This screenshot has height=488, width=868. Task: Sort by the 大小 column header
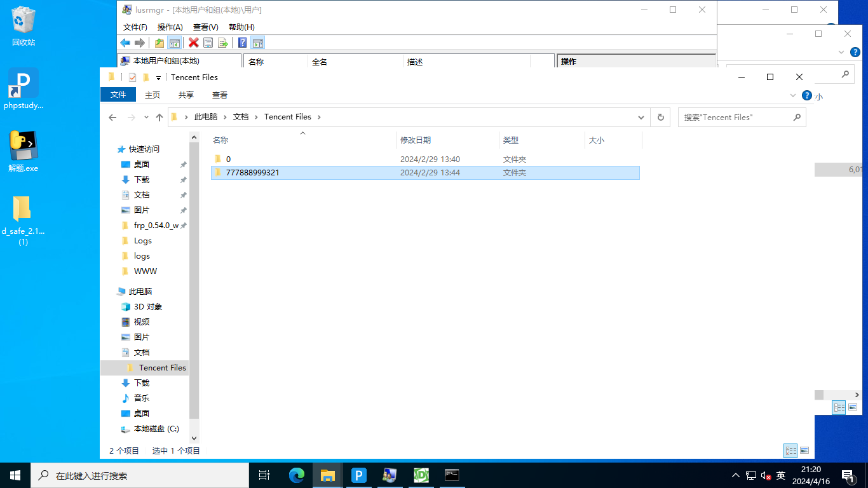pyautogui.click(x=613, y=140)
